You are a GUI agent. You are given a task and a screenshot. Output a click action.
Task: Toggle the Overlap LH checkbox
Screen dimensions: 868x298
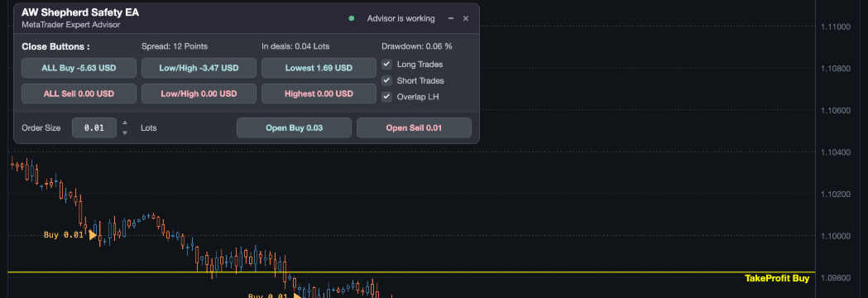pyautogui.click(x=387, y=96)
